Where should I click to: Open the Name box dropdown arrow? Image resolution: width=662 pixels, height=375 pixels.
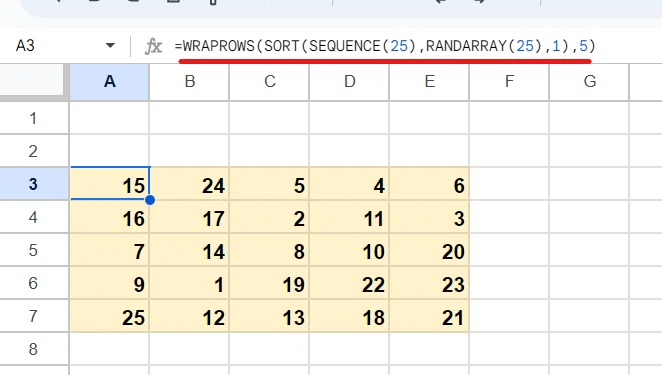(x=110, y=45)
